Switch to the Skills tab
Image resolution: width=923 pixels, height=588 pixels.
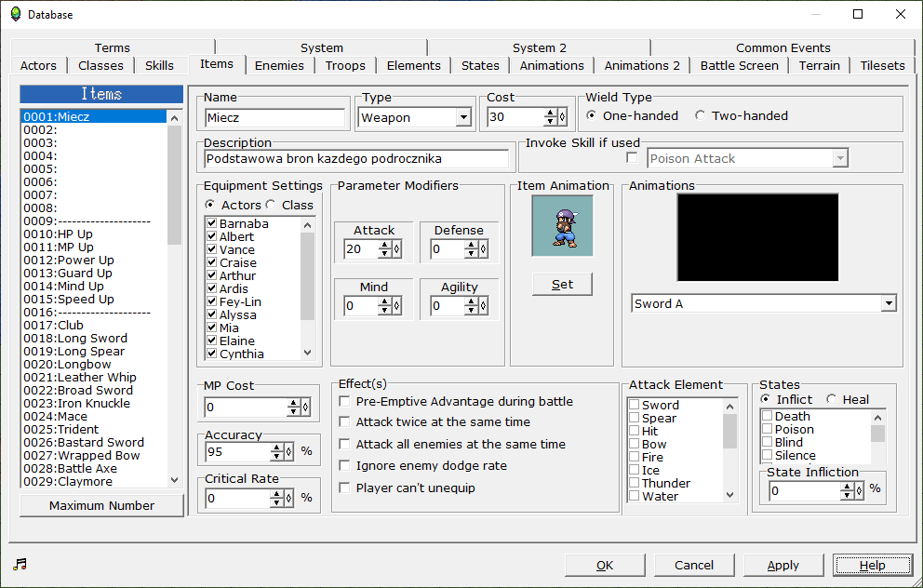(159, 65)
